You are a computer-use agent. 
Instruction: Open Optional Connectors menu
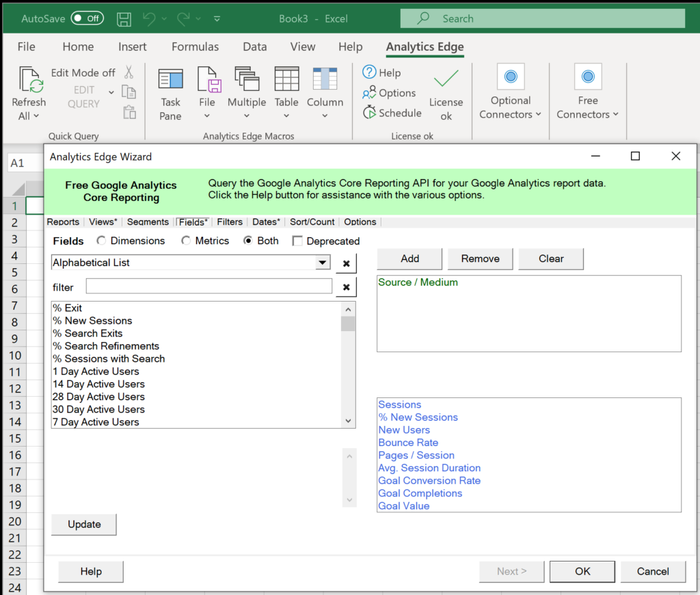pos(510,92)
